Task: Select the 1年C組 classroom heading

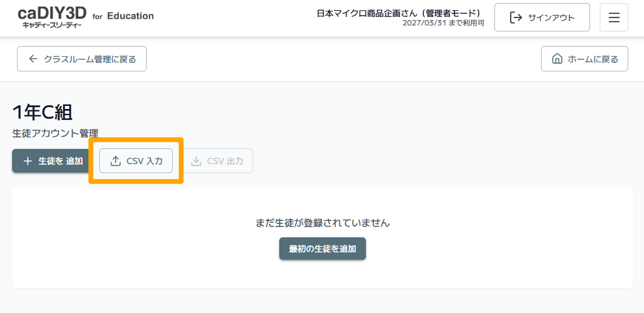Action: (x=42, y=112)
